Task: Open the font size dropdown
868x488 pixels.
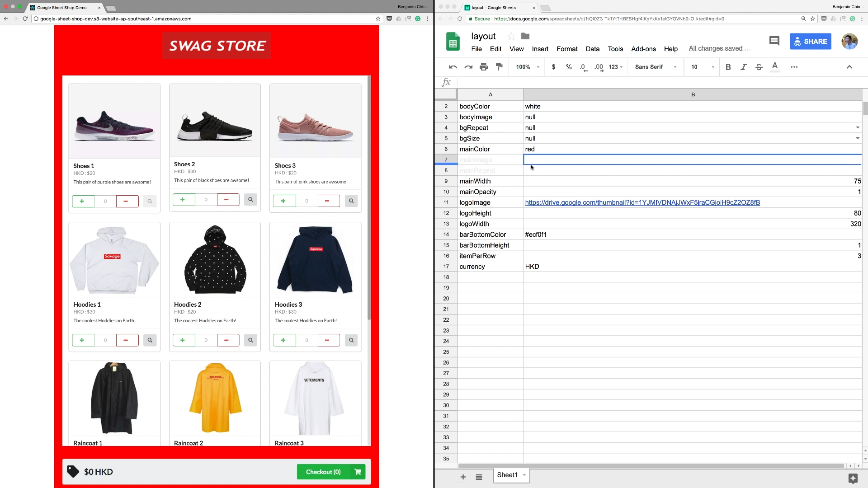Action: pos(702,67)
